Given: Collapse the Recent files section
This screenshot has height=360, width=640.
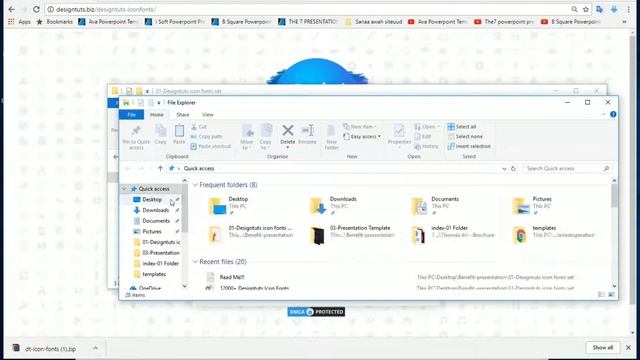Looking at the screenshot, I should pos(195,262).
